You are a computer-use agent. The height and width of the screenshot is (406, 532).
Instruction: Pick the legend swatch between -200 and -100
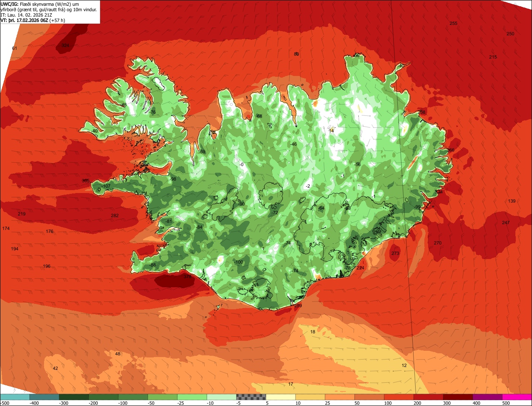(x=103, y=397)
